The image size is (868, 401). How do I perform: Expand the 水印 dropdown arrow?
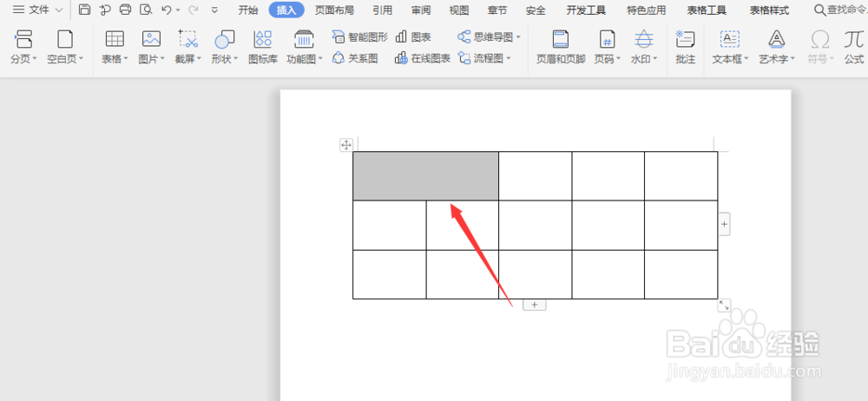[654, 59]
